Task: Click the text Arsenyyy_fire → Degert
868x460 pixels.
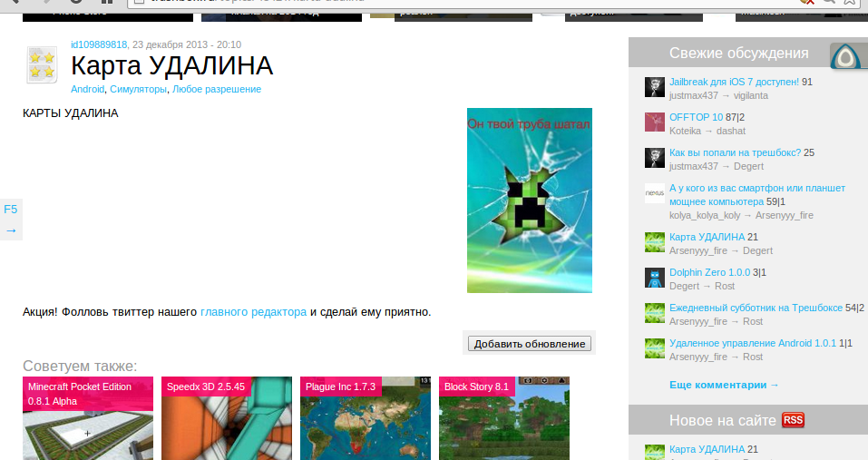Action: (721, 250)
